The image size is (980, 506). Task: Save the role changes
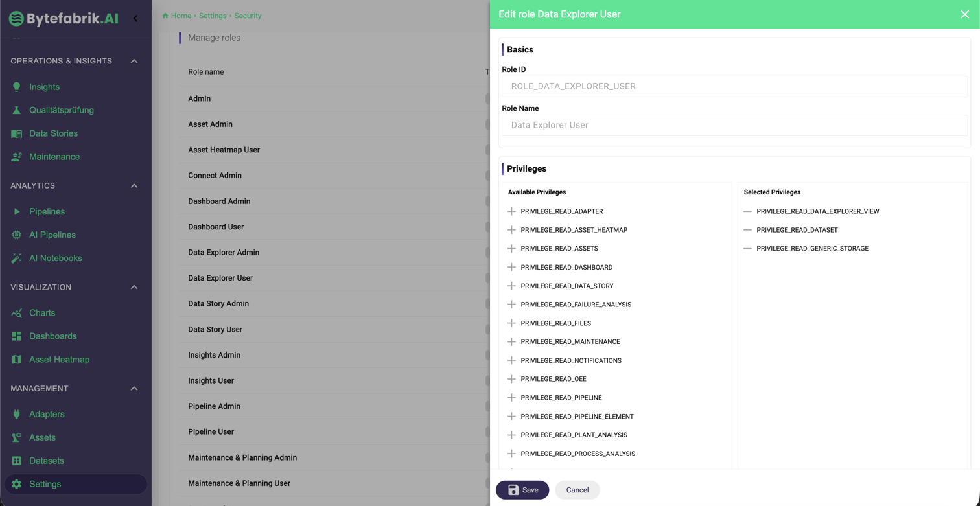coord(522,490)
